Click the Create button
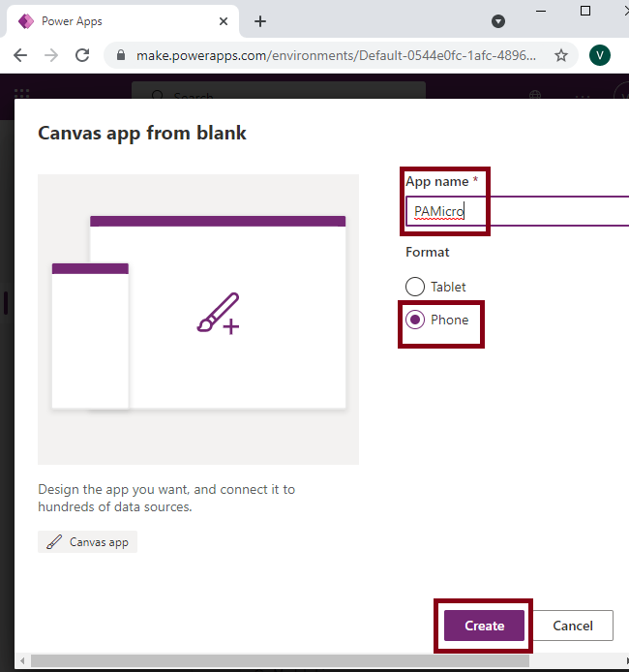Viewport: 629px width, 672px height. (484, 626)
